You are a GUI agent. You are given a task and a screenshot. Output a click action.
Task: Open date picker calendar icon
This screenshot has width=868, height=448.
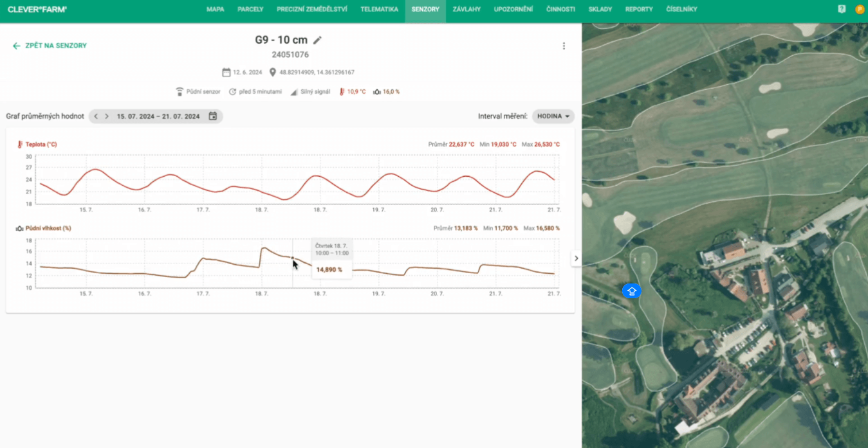[x=213, y=116]
